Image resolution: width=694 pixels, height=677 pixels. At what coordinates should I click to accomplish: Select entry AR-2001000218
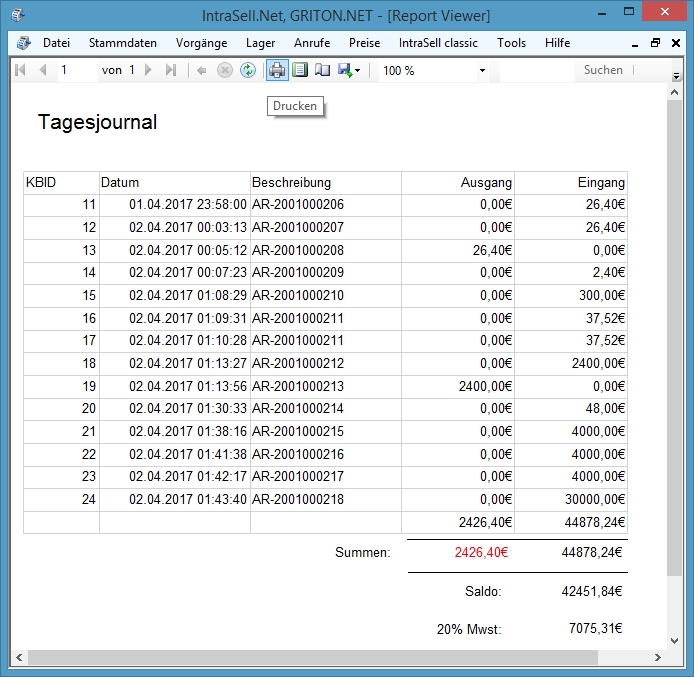[x=298, y=500]
